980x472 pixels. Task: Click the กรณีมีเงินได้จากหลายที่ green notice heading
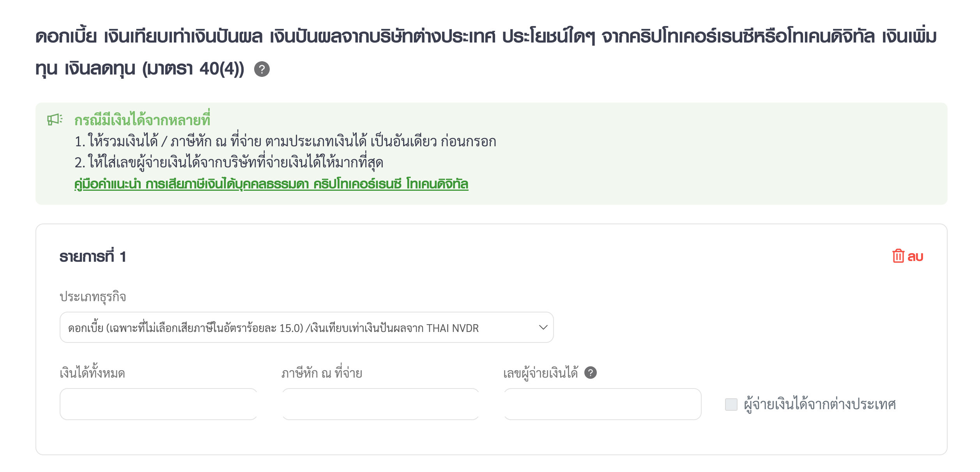pyautogui.click(x=142, y=119)
